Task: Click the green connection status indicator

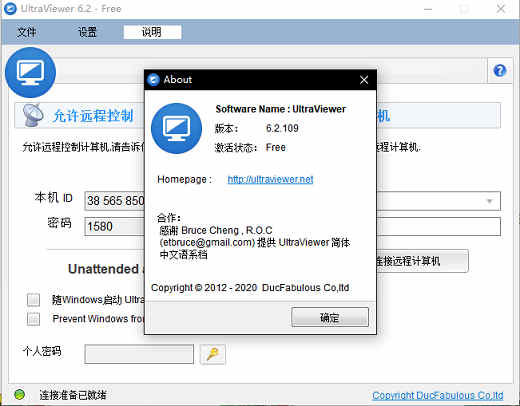Action: coord(20,395)
